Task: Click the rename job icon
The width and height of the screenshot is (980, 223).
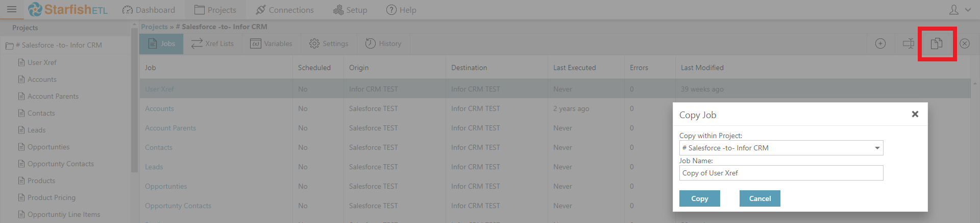Action: point(909,44)
